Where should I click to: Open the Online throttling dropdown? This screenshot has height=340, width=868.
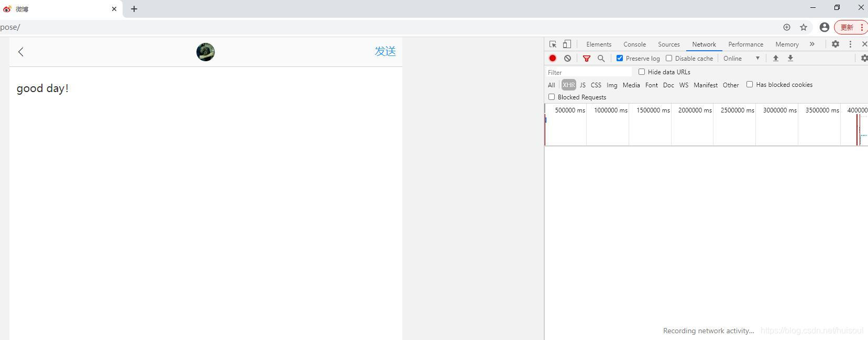[741, 59]
